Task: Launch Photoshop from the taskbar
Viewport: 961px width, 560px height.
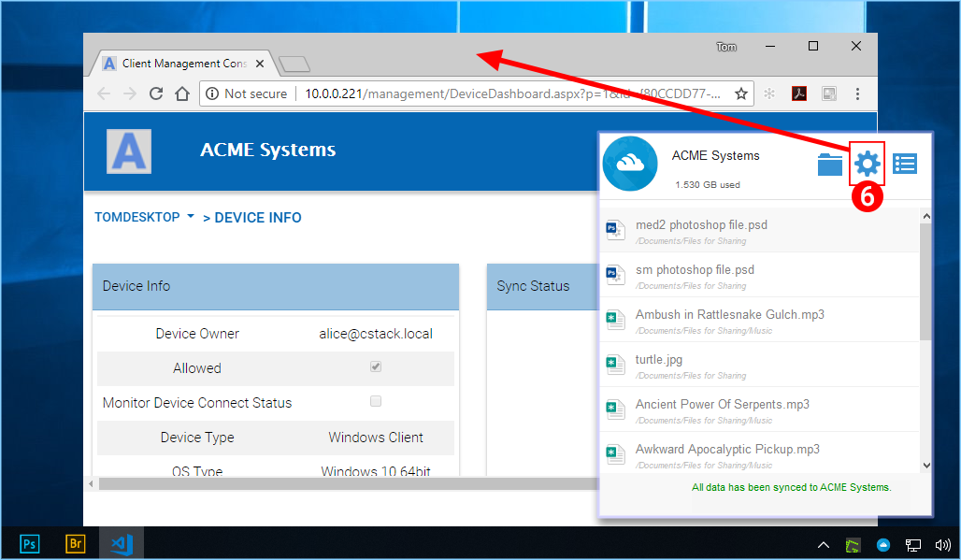Action: 29,543
